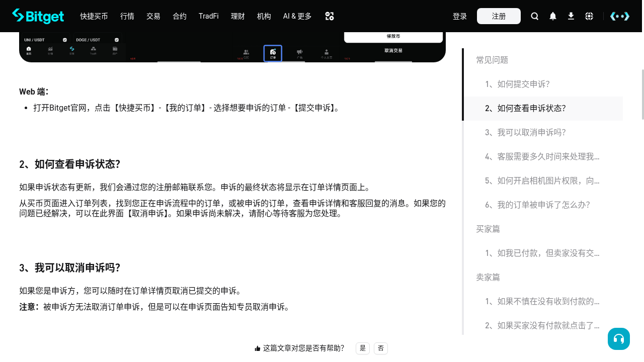Image resolution: width=644 pixels, height=362 pixels.
Task: Open sidebar item 1、如我已付款，但卖家没有交…
Action: [542, 253]
